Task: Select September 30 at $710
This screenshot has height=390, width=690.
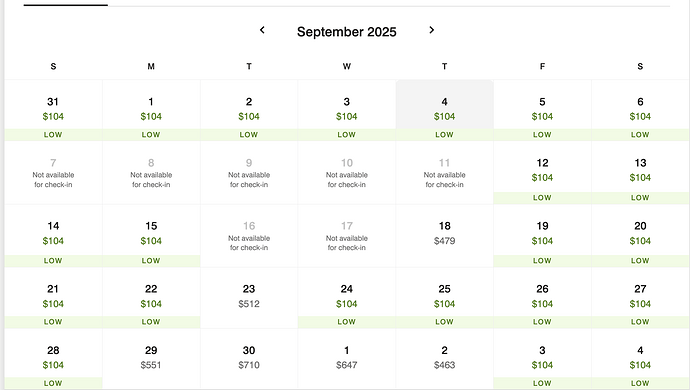Action: [249, 359]
